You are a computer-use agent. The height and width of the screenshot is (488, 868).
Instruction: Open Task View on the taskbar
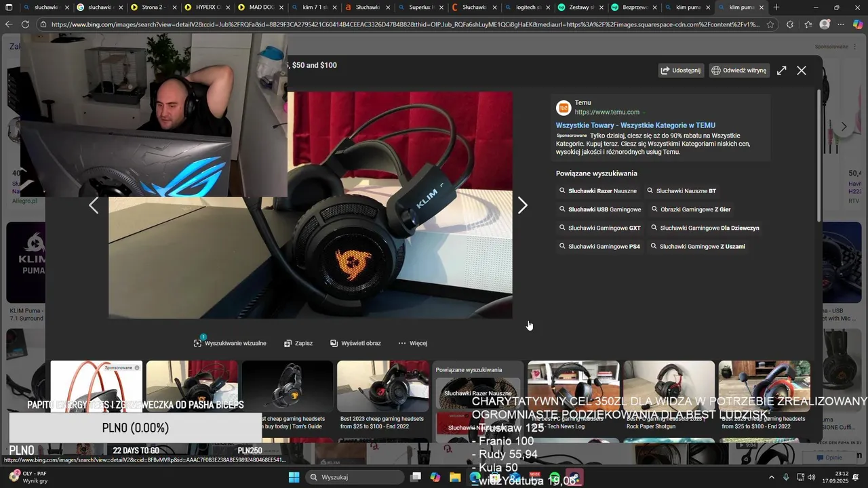pos(416,477)
